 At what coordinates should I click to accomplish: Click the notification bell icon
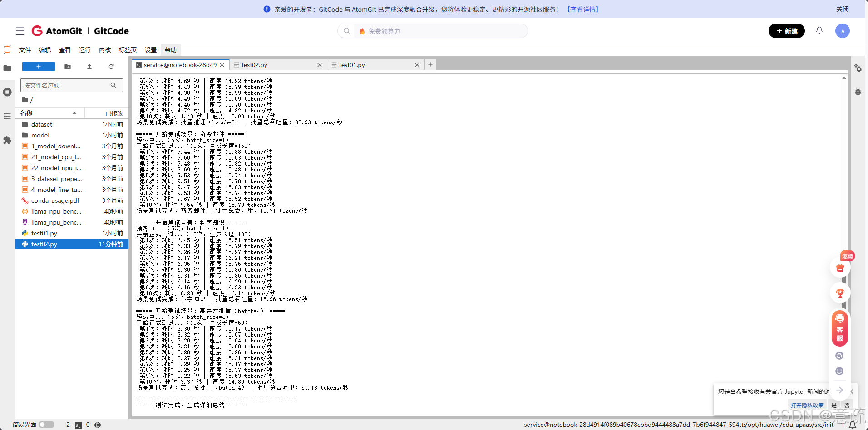819,30
